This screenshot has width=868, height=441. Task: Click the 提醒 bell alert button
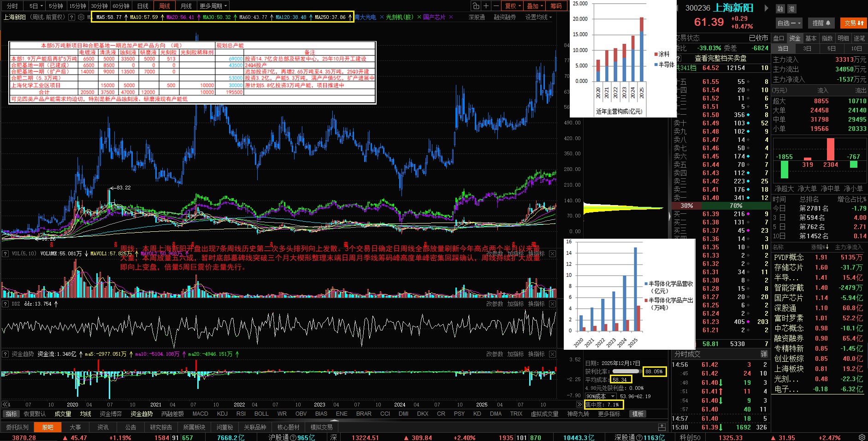(821, 23)
